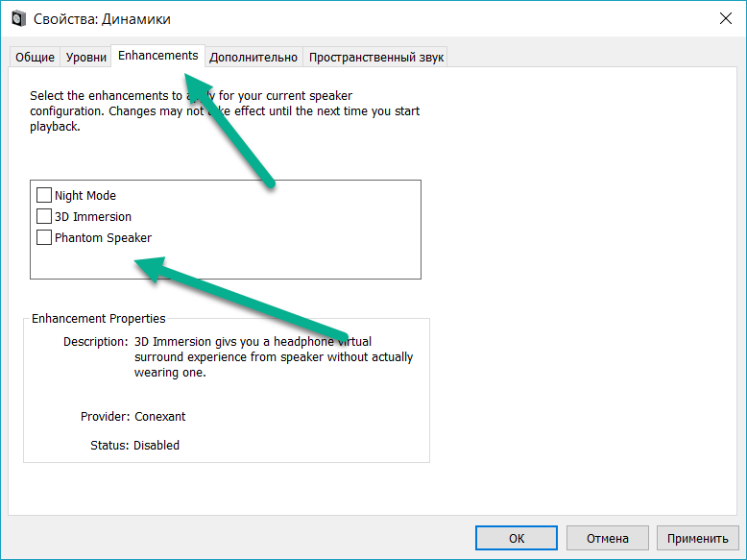Click the Enhancement Properties group heading

(x=99, y=318)
